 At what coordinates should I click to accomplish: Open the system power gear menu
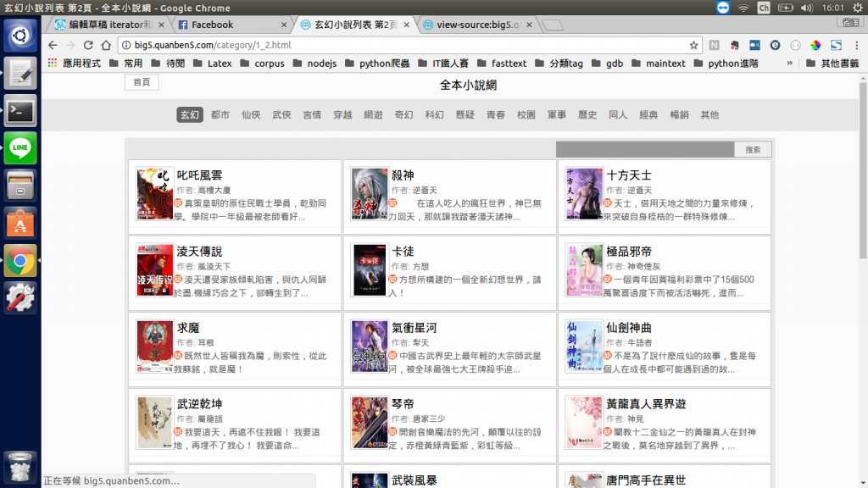pyautogui.click(x=858, y=8)
